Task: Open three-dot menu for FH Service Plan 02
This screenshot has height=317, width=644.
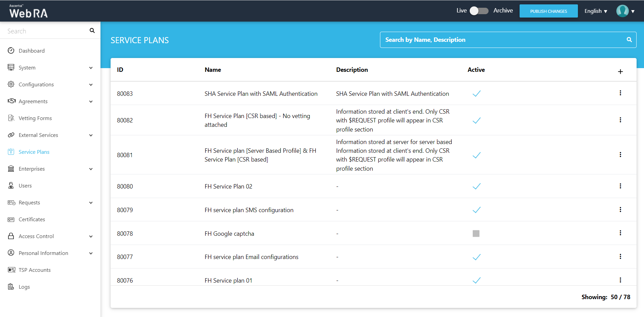Action: pos(620,186)
